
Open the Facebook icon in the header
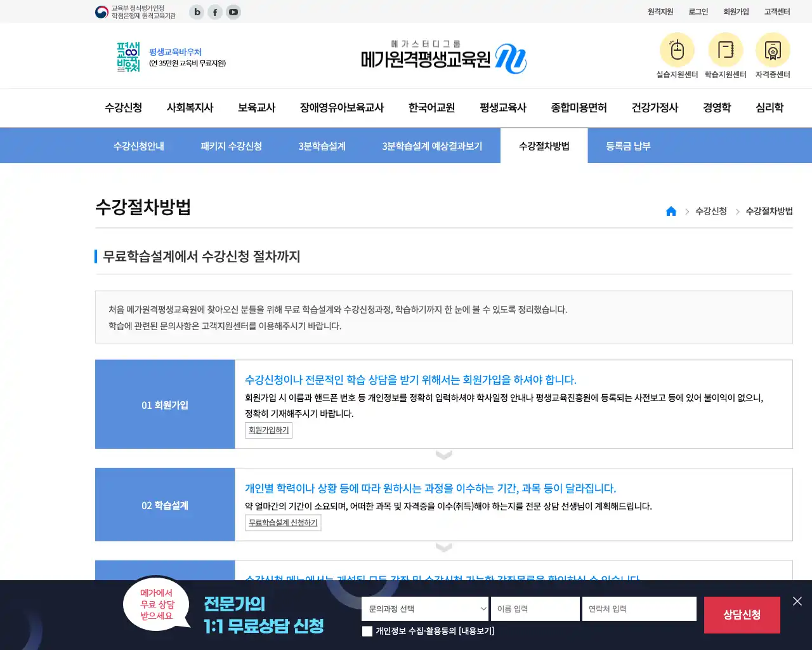[214, 11]
